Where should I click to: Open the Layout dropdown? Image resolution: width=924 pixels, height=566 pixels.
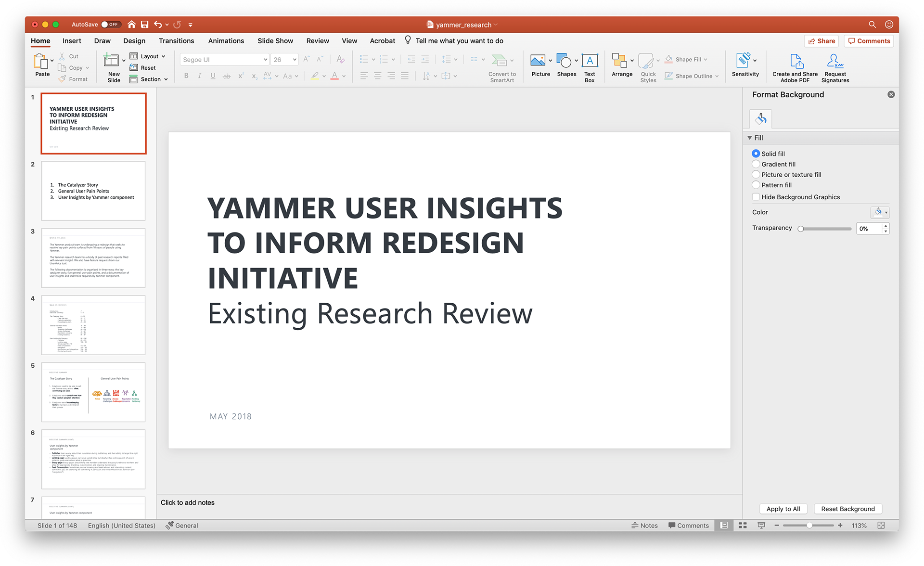[148, 56]
